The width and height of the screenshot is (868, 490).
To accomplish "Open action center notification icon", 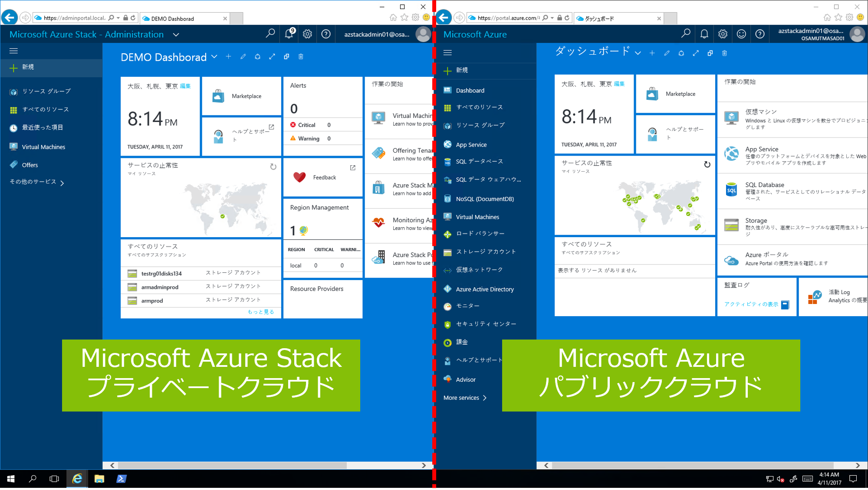I will click(853, 479).
